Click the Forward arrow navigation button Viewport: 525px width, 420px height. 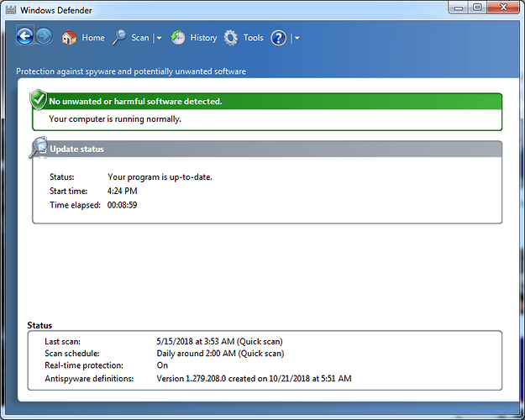tap(45, 37)
